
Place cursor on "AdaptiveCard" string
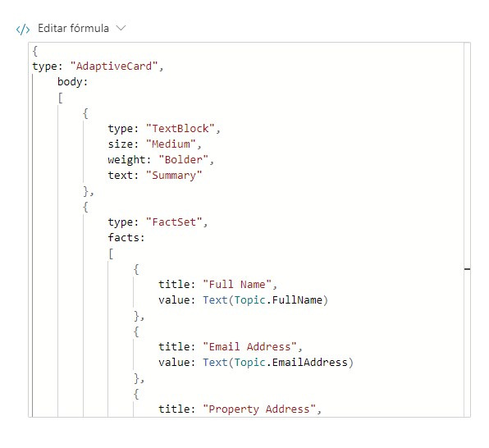114,66
